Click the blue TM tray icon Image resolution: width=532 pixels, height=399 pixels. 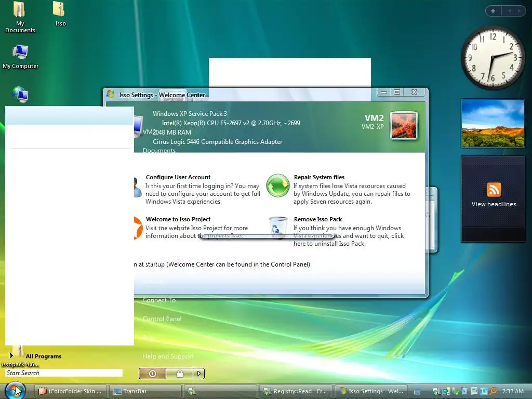[x=484, y=392]
